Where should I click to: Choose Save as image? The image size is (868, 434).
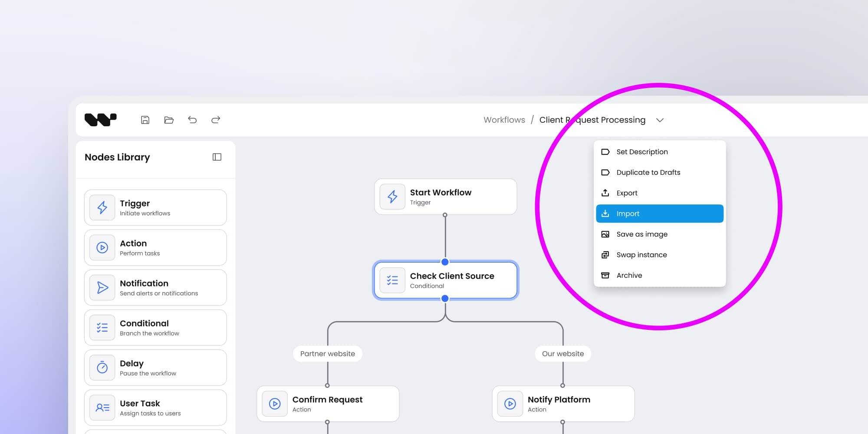tap(660, 234)
